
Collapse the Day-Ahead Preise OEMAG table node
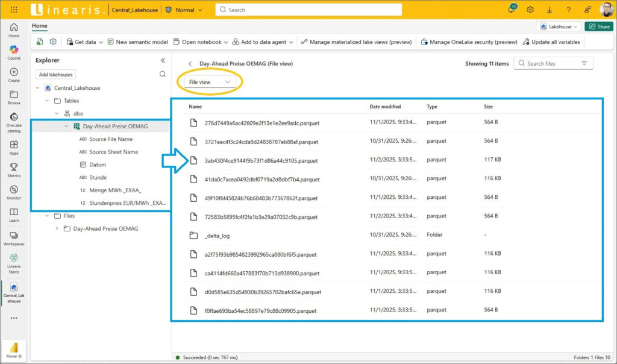pyautogui.click(x=66, y=127)
